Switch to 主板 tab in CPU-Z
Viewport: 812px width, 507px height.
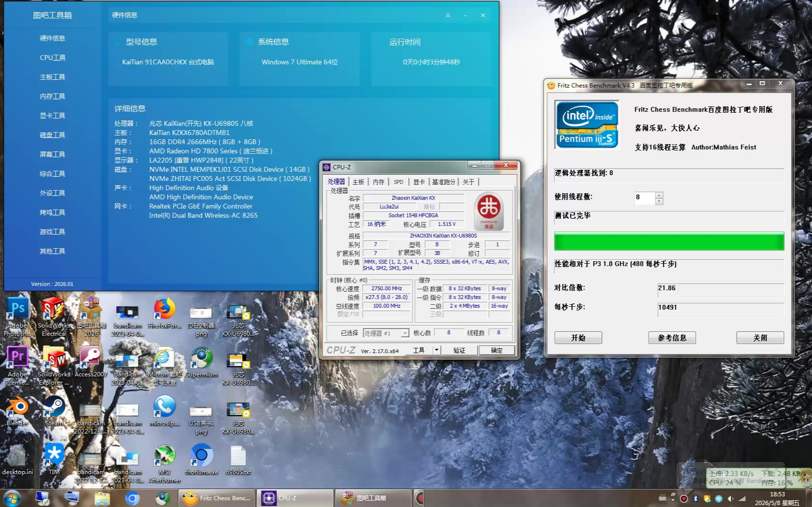point(358,182)
